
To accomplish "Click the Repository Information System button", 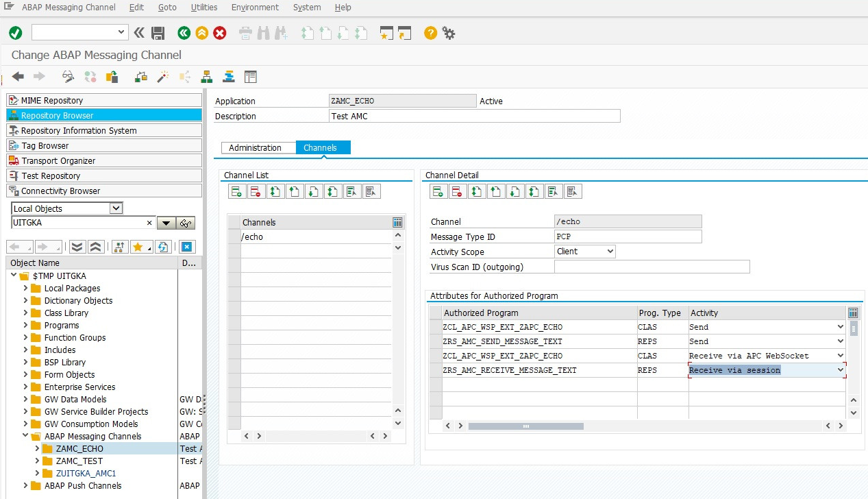I will tap(104, 131).
